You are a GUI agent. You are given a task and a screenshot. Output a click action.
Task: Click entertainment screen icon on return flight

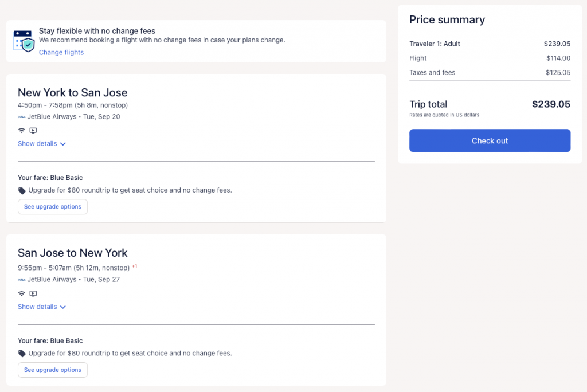pos(33,293)
